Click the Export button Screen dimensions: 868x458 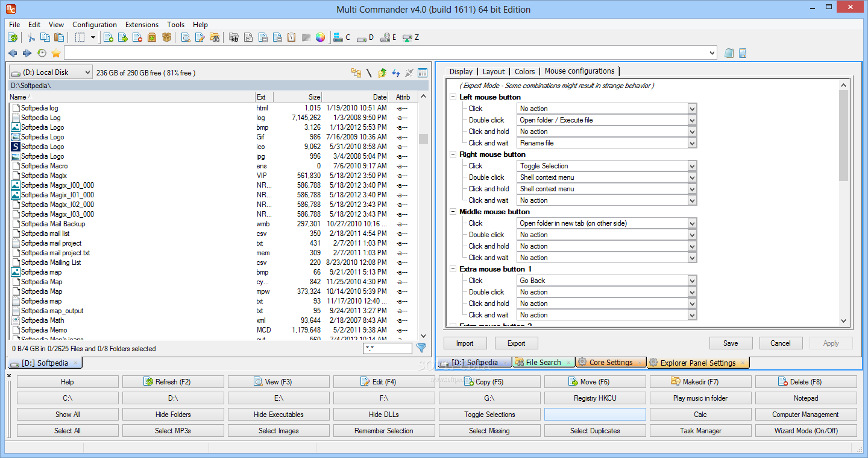pyautogui.click(x=517, y=343)
